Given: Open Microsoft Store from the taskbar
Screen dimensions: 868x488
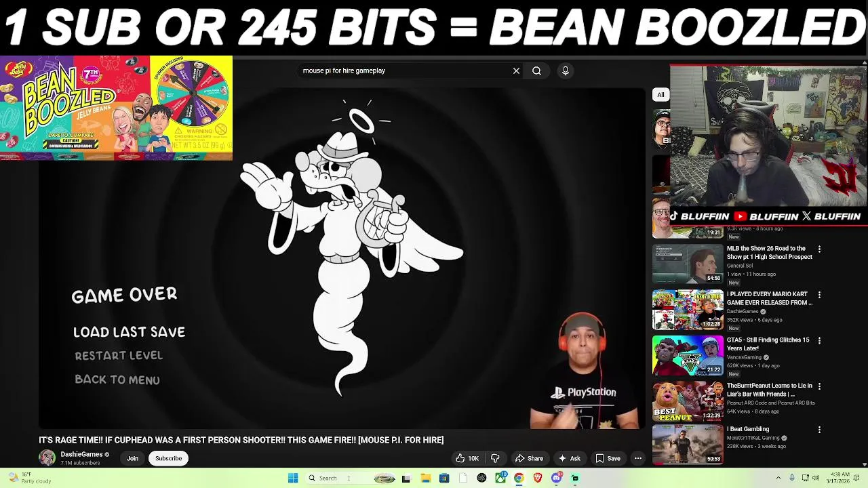Looking at the screenshot, I should (x=444, y=479).
